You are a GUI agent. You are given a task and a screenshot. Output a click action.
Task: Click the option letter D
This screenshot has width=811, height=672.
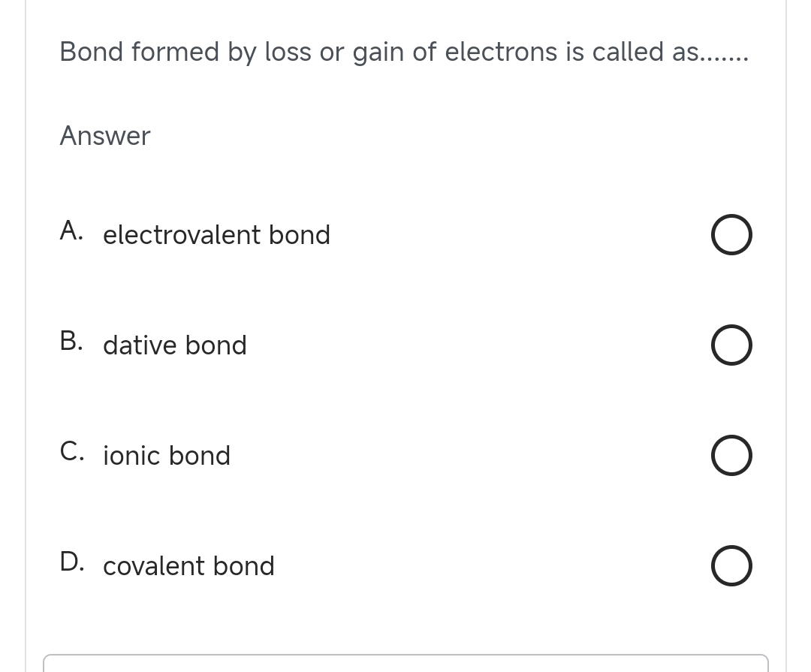(71, 562)
